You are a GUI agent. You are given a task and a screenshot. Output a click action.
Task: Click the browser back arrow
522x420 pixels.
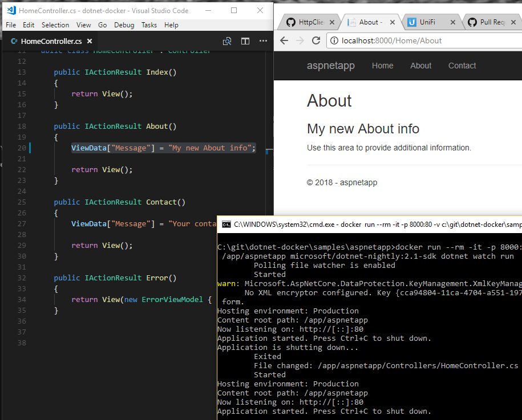click(x=284, y=41)
